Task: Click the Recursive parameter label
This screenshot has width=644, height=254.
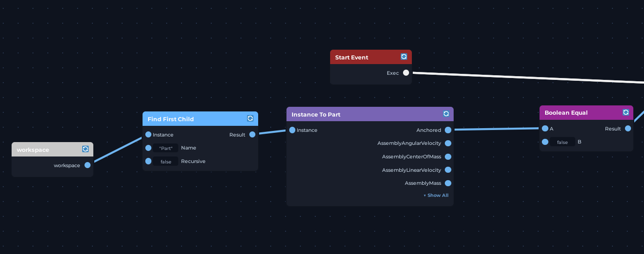Action: (193, 161)
